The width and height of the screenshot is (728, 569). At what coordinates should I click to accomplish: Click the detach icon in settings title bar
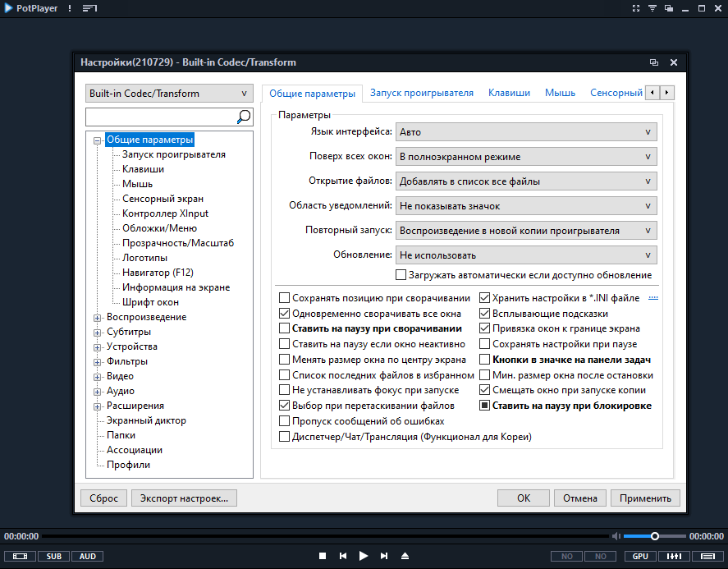click(654, 62)
